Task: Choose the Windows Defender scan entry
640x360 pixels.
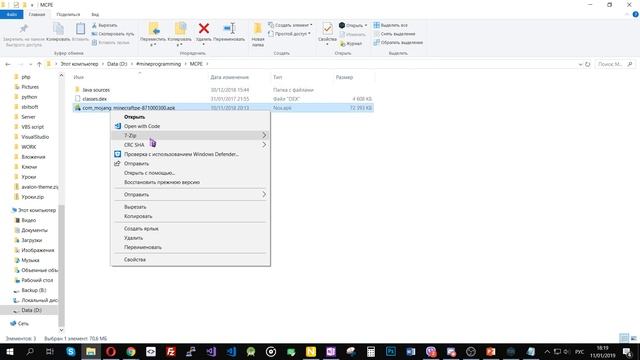Action: 181,154
